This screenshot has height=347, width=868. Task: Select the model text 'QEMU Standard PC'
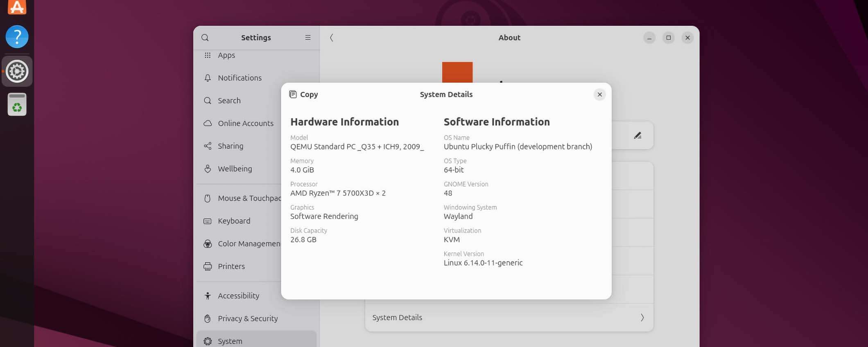coord(323,146)
